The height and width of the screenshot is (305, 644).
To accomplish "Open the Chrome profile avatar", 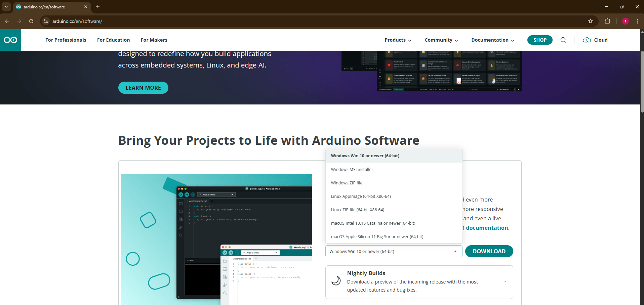I will coord(625,21).
